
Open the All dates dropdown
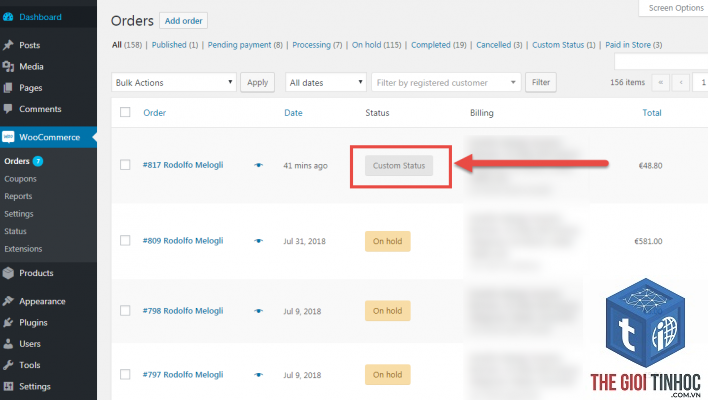[x=326, y=82]
